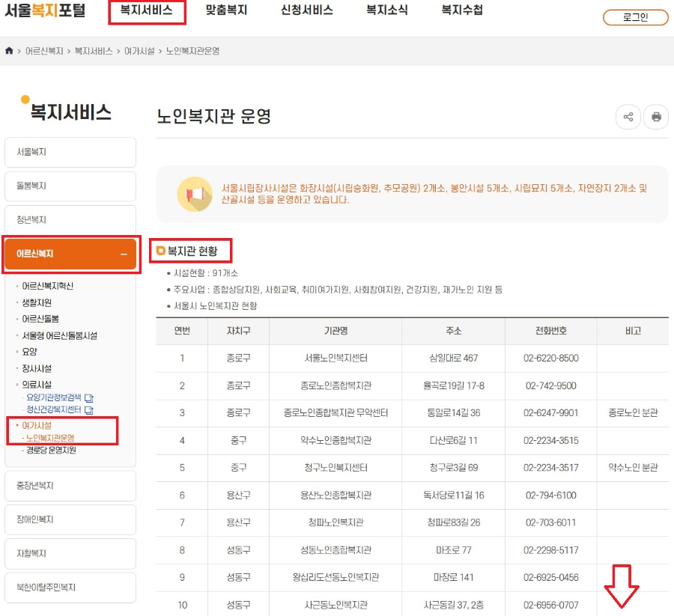
Task: Open the 요양기관정보검색 link
Action: tap(54, 397)
